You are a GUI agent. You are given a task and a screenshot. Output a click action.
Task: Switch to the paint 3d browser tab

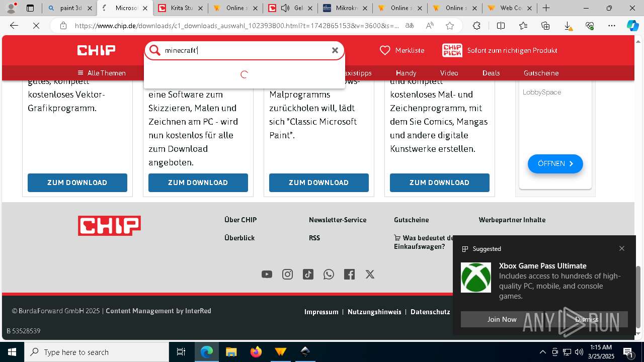[70, 8]
